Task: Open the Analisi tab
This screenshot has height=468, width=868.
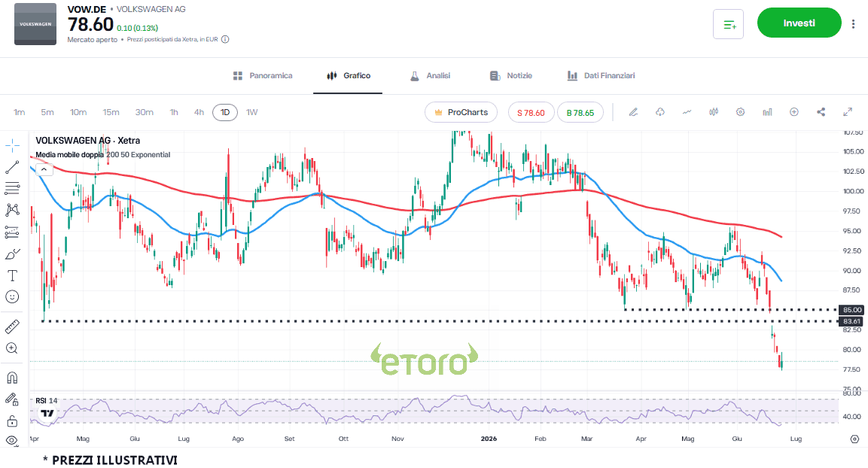Action: tap(430, 76)
